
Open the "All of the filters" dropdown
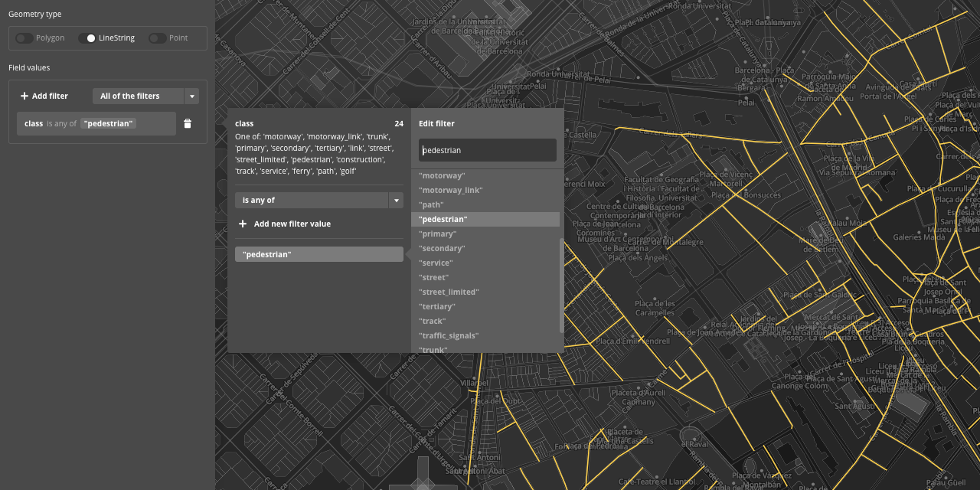click(138, 96)
